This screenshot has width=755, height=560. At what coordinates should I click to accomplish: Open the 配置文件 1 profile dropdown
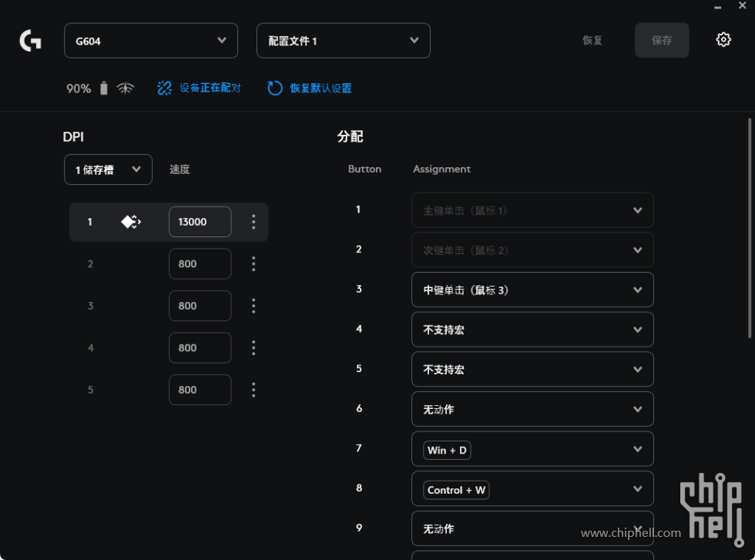tap(344, 41)
